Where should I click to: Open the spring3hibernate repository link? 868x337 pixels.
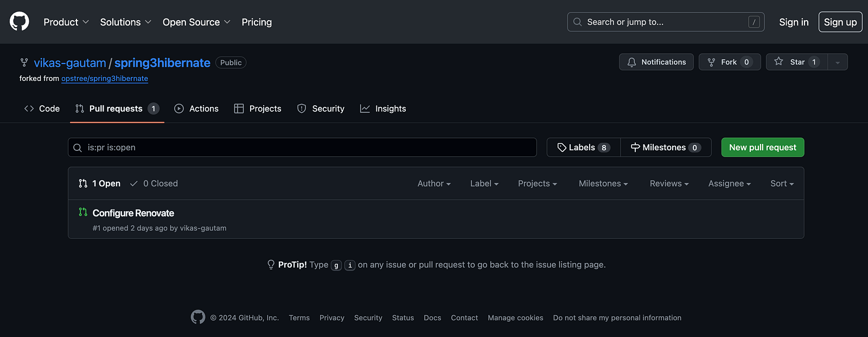click(162, 63)
